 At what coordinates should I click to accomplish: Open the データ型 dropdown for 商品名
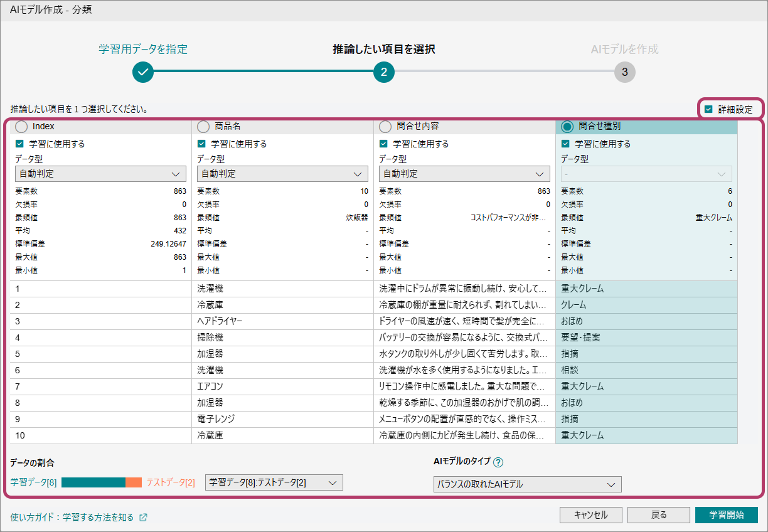282,174
